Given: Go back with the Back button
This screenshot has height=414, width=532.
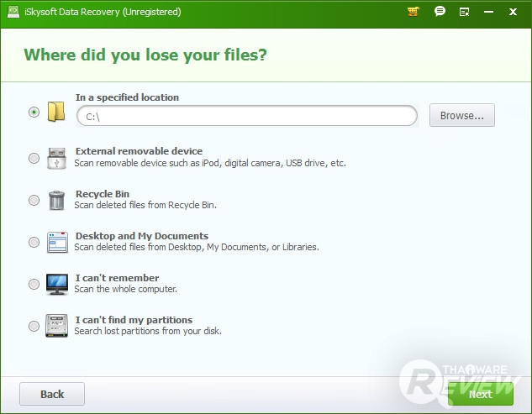Looking at the screenshot, I should pyautogui.click(x=52, y=394).
